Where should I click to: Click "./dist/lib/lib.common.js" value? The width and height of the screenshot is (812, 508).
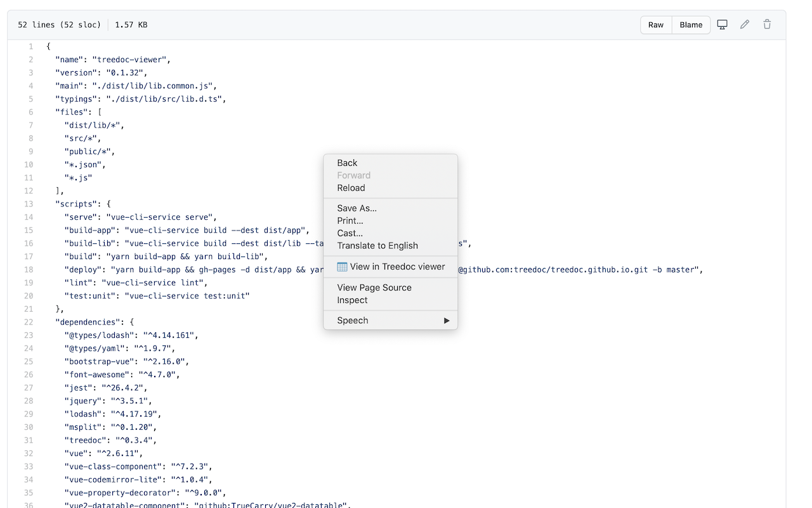(x=152, y=86)
